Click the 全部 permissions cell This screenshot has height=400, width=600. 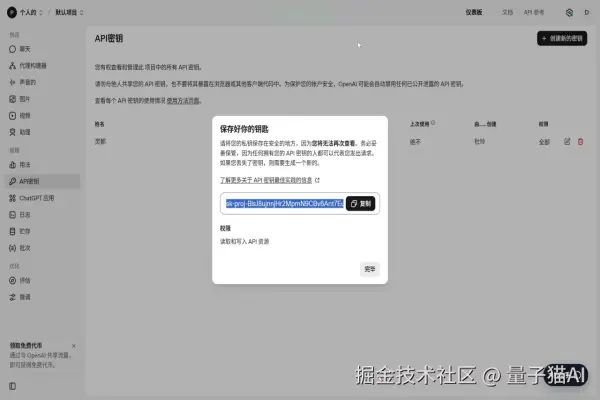tap(544, 142)
